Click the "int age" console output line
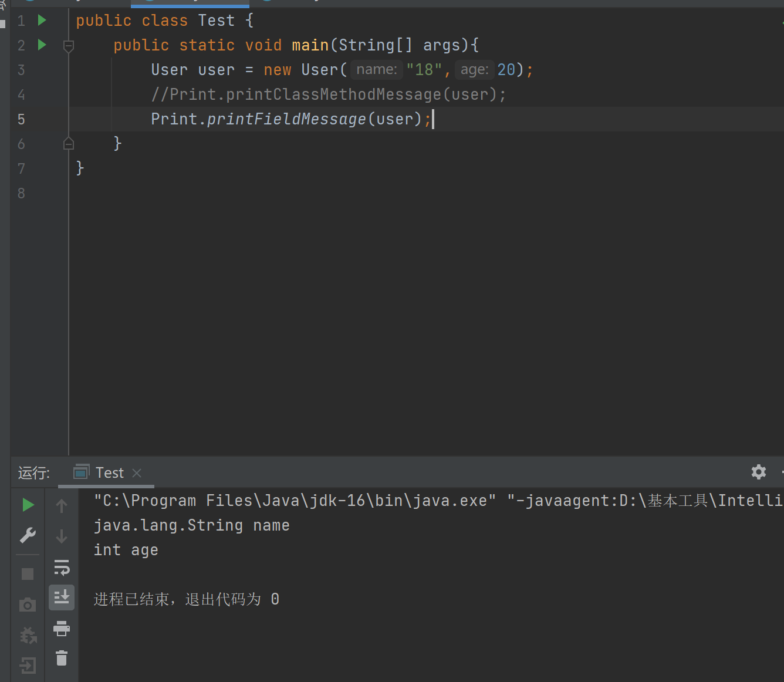 126,550
